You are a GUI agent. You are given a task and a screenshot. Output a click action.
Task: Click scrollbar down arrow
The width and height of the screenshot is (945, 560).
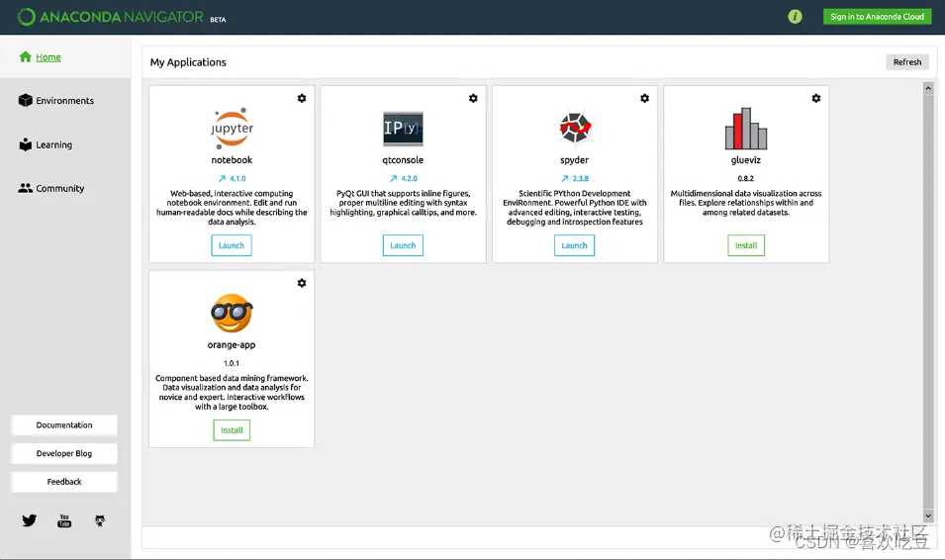[x=928, y=516]
